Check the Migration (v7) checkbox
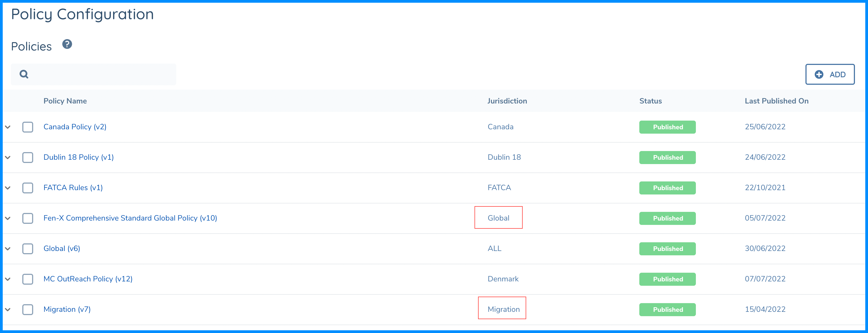Image resolution: width=868 pixels, height=333 pixels. [x=28, y=309]
